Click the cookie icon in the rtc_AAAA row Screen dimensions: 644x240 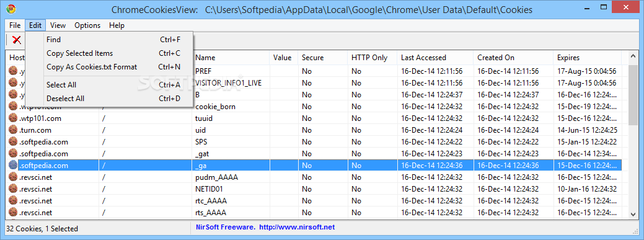(x=13, y=201)
